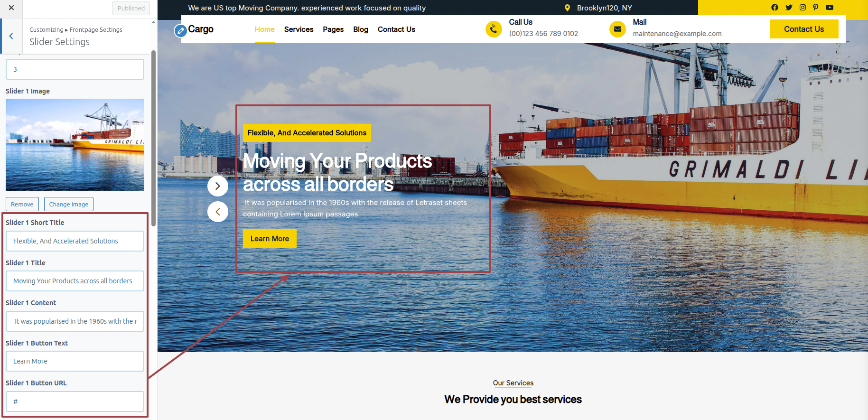Open the Instagram social icon
The height and width of the screenshot is (420, 868).
803,7
